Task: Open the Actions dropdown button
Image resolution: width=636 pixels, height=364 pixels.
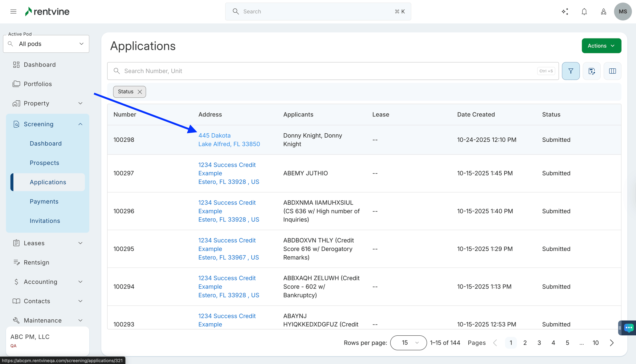Action: [601, 46]
